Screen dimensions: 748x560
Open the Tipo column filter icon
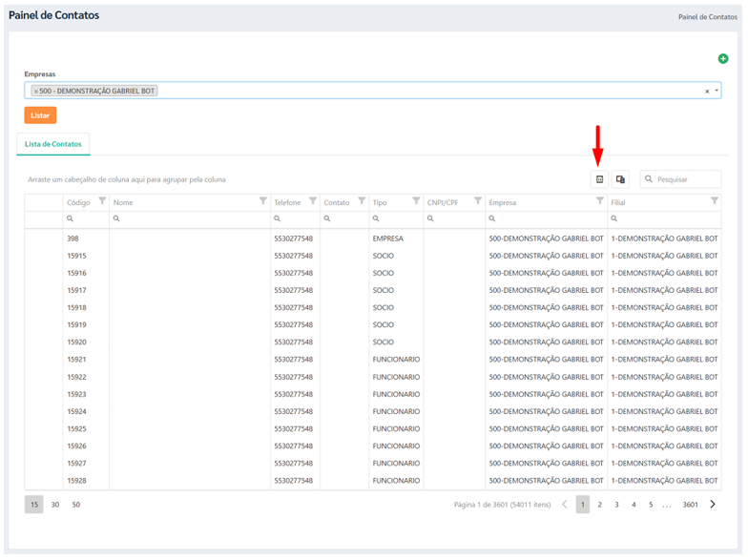click(416, 200)
